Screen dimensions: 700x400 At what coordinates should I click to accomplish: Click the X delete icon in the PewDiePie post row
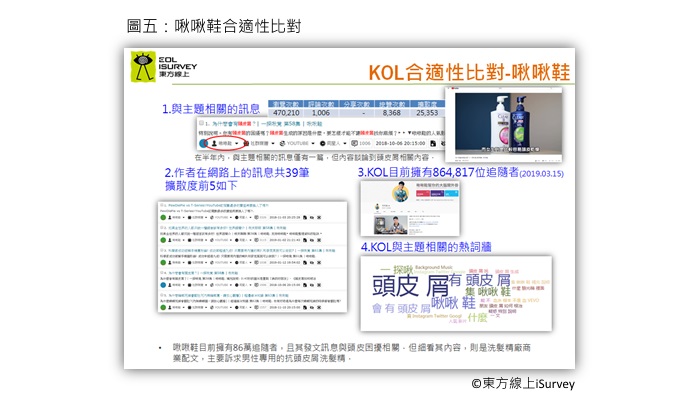pyautogui.click(x=319, y=217)
